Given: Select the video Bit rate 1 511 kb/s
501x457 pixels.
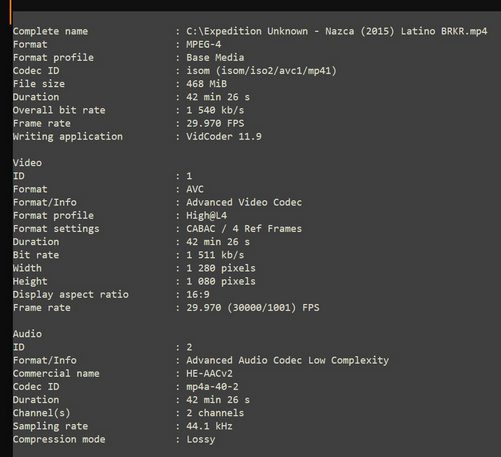Looking at the screenshot, I should pyautogui.click(x=215, y=255).
